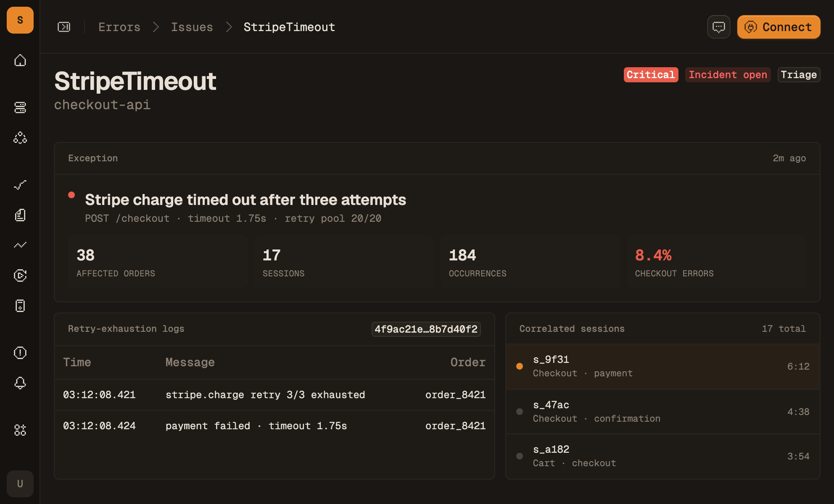Click the 3:54 duration for s_a182
Image resolution: width=834 pixels, height=504 pixels.
coord(798,457)
